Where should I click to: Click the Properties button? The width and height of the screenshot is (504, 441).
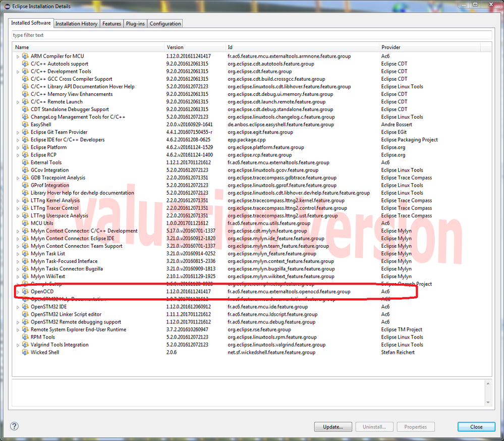416,427
